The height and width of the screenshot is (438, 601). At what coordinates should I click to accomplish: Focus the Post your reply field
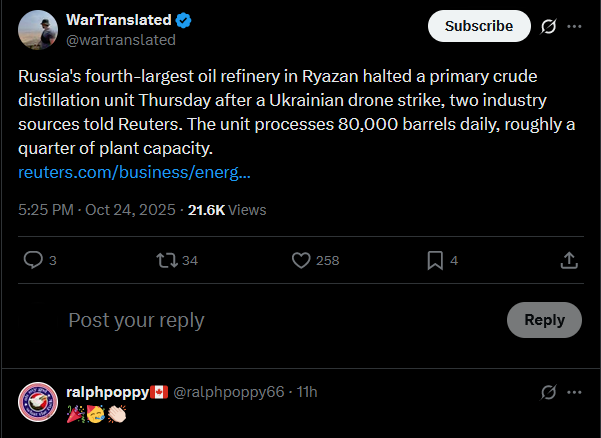tap(284, 320)
